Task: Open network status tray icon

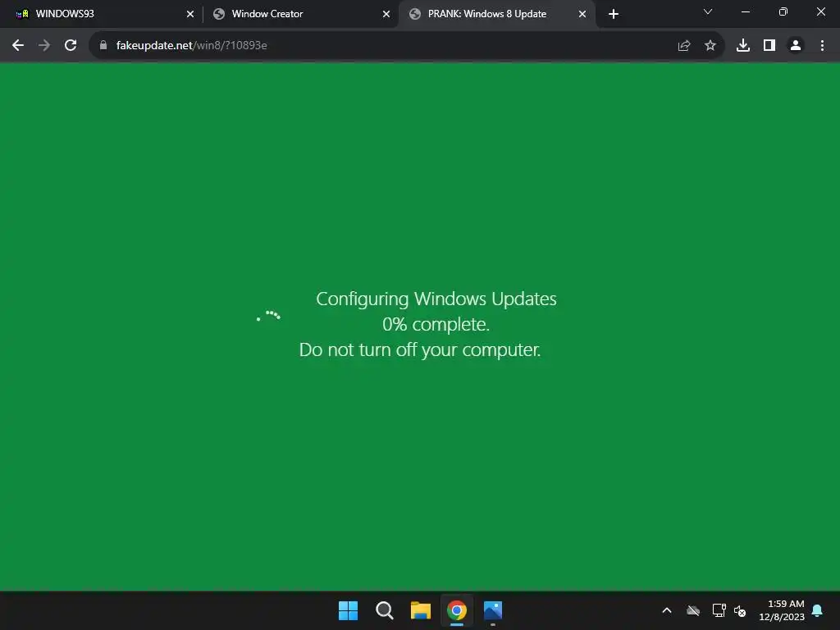Action: click(x=719, y=610)
